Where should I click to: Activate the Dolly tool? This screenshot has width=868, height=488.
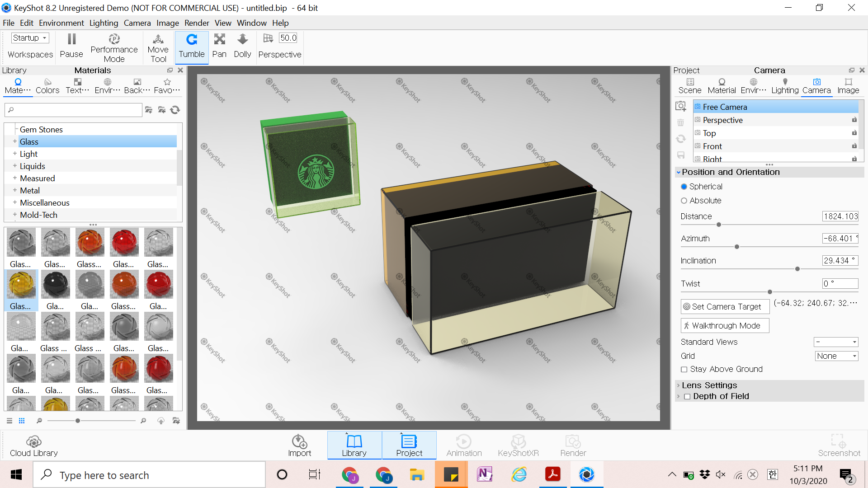(242, 46)
